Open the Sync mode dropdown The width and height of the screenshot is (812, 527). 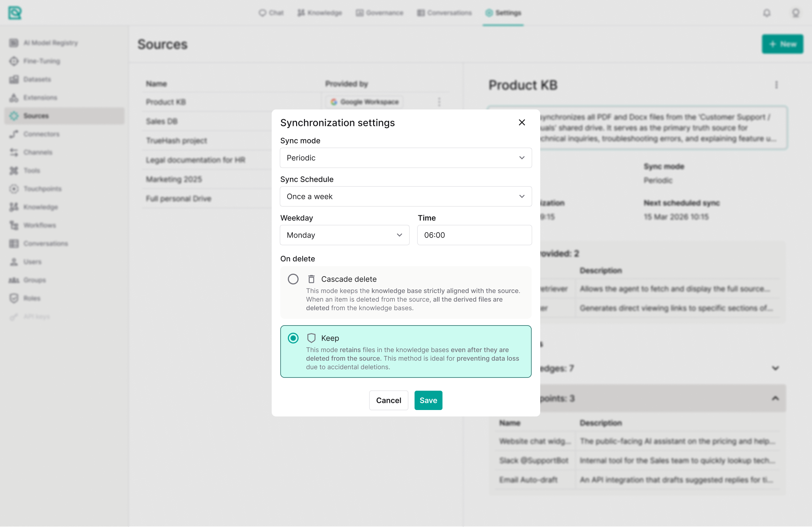click(x=405, y=158)
